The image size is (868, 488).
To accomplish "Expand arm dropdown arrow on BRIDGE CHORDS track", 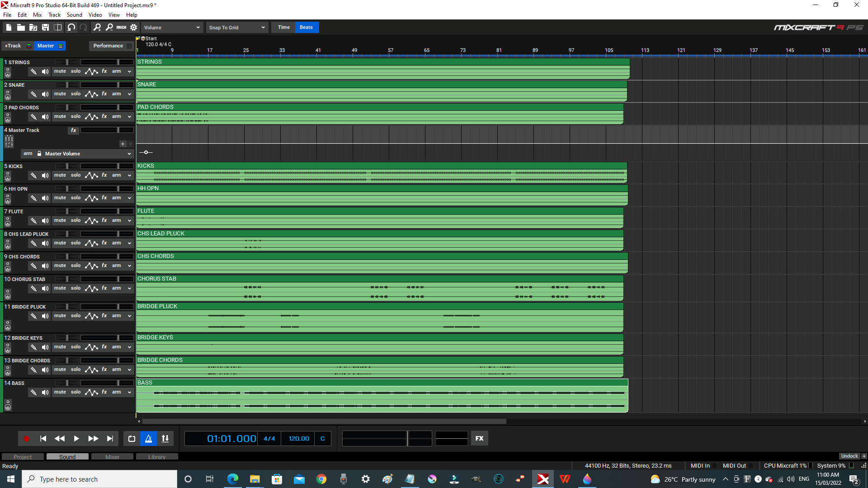I will (x=129, y=370).
